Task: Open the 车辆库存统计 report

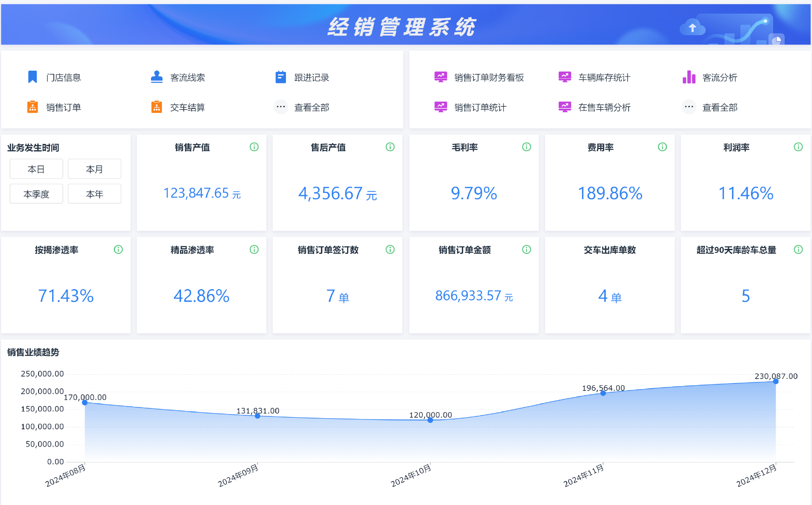Action: pyautogui.click(x=604, y=77)
